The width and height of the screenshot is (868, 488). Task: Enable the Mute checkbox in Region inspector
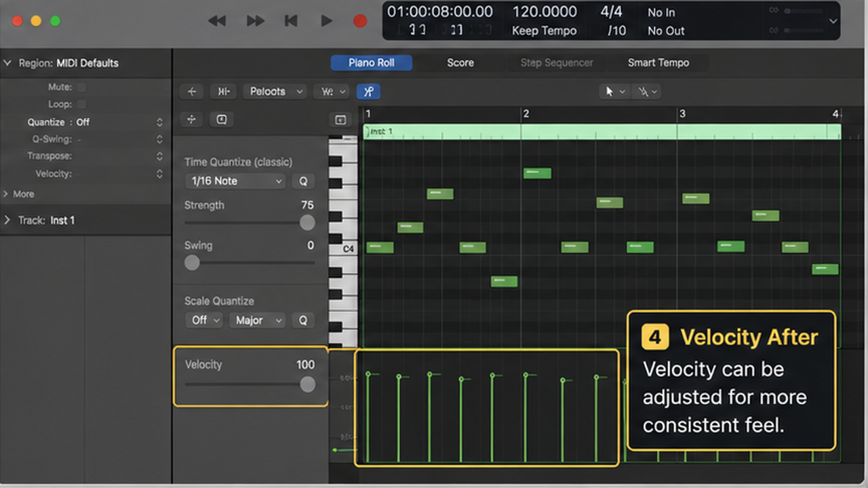tap(82, 87)
